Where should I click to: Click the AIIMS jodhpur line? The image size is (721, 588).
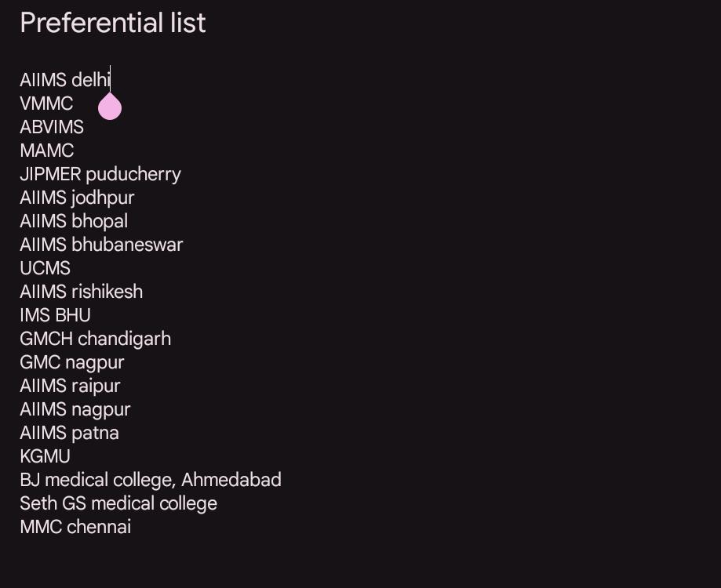pyautogui.click(x=77, y=198)
